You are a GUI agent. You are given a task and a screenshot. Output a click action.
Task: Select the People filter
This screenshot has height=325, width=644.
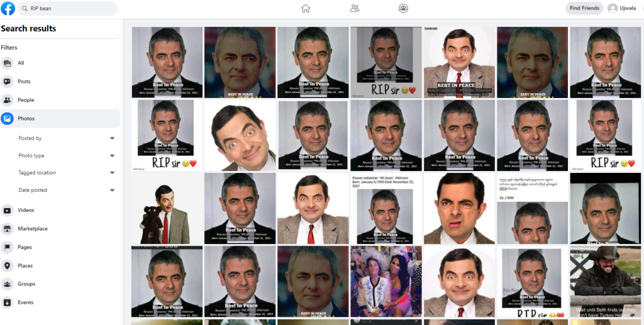coord(26,100)
